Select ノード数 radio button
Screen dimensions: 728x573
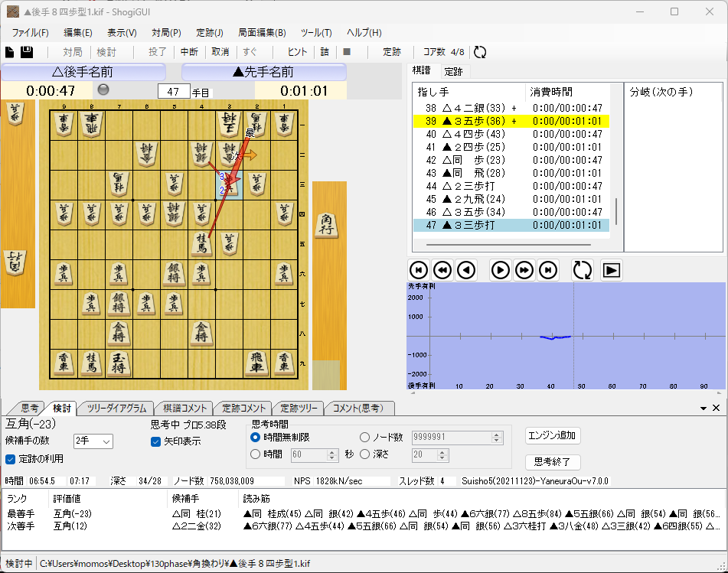(x=365, y=437)
